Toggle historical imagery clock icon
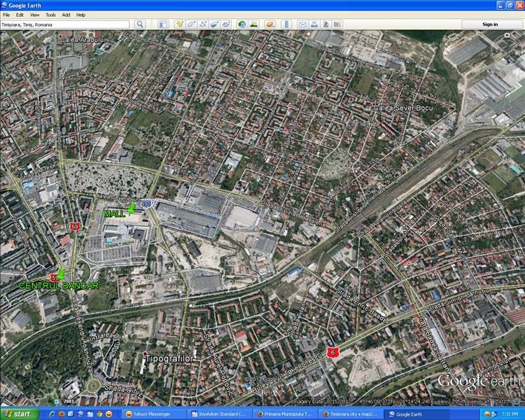 pyautogui.click(x=241, y=24)
